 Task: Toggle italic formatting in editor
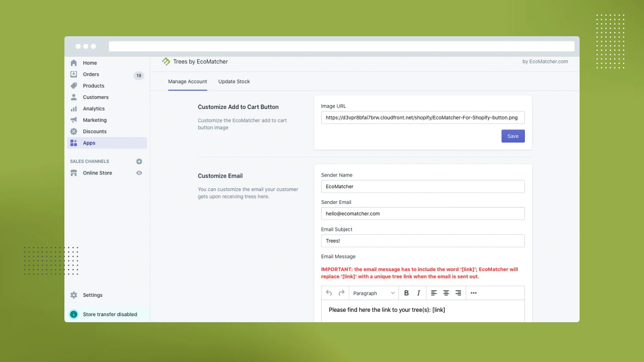click(x=419, y=293)
